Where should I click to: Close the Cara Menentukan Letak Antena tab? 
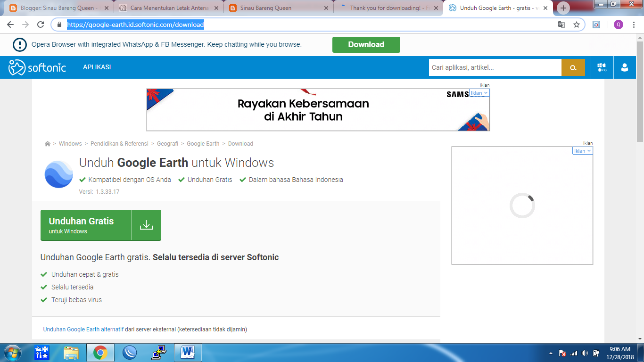(x=216, y=8)
